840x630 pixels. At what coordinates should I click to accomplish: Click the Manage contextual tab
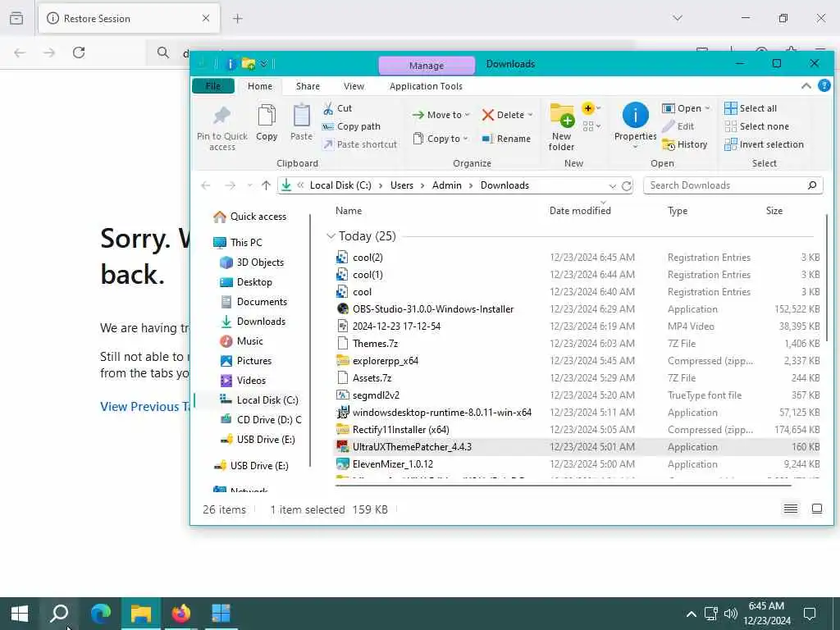(427, 66)
